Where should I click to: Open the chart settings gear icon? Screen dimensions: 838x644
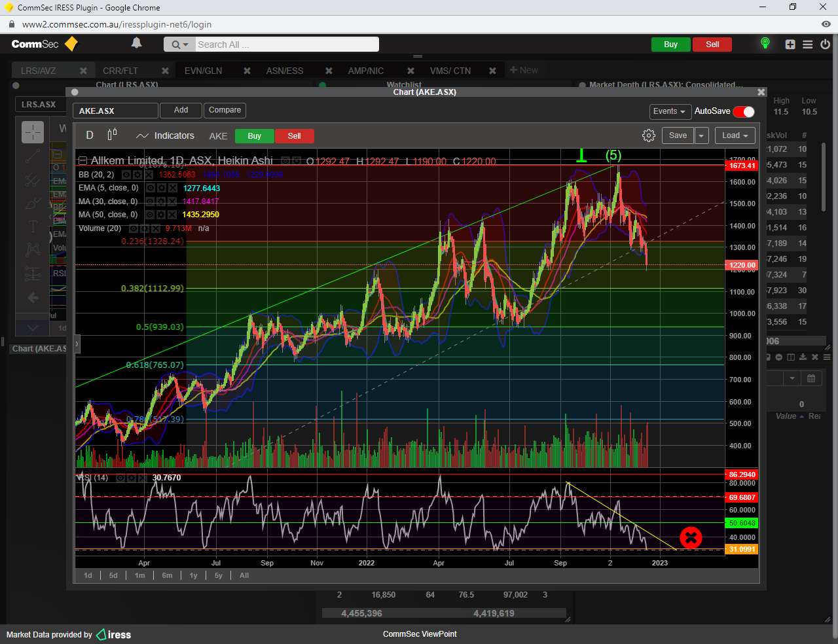[x=648, y=135]
